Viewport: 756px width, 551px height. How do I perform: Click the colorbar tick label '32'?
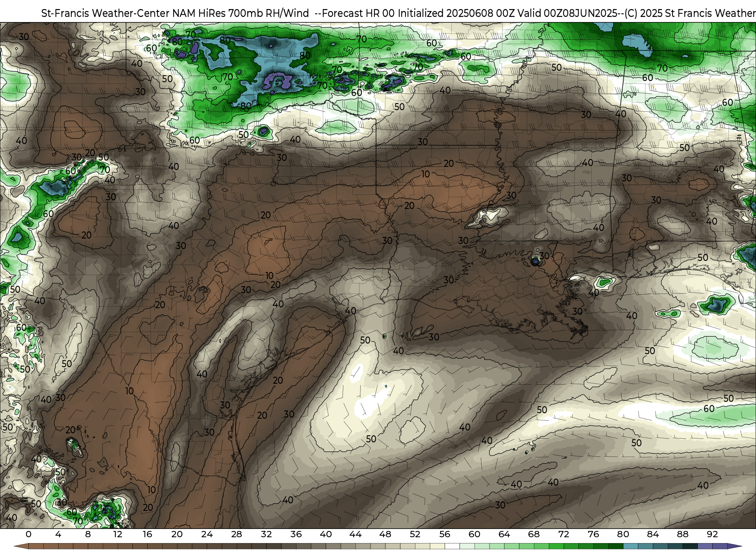[x=266, y=534]
